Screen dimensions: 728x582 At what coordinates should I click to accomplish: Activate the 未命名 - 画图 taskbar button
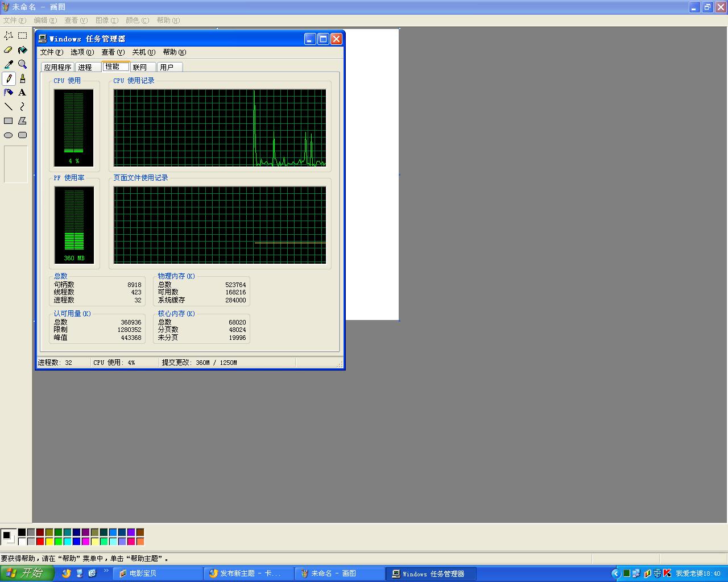tap(340, 573)
